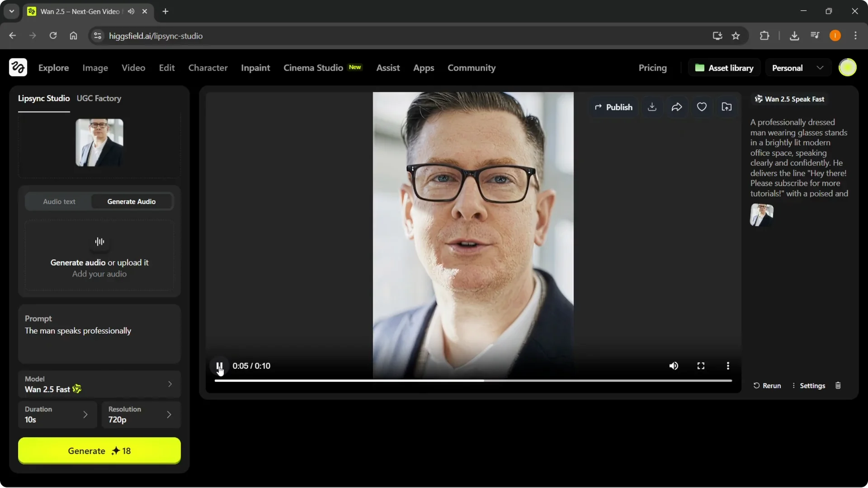
Task: Click the Generate button
Action: (x=99, y=450)
